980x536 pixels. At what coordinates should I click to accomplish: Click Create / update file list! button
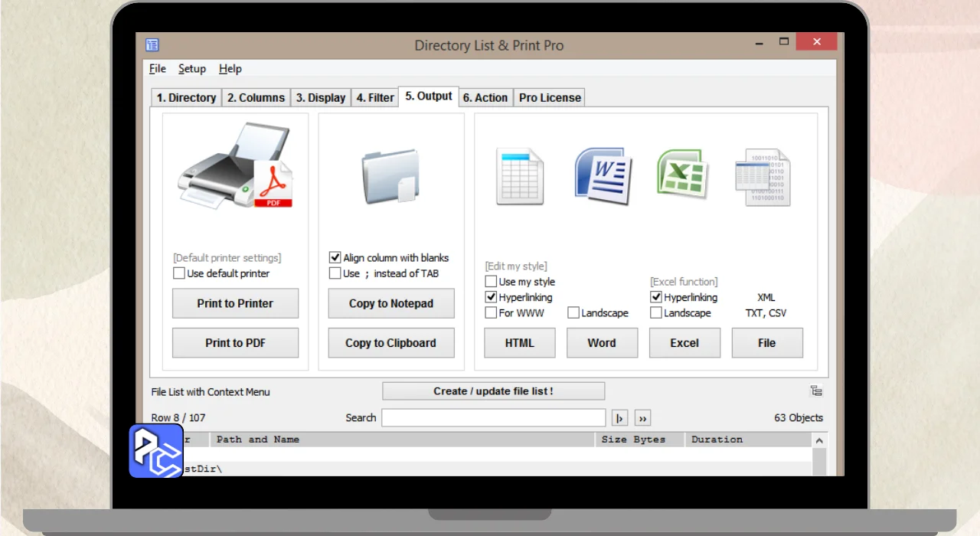pyautogui.click(x=493, y=391)
